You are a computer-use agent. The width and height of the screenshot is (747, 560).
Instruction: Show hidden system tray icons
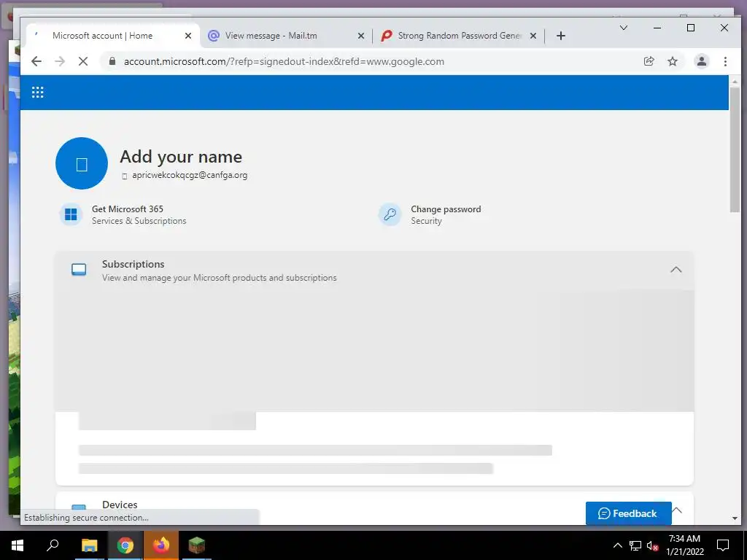coord(617,545)
